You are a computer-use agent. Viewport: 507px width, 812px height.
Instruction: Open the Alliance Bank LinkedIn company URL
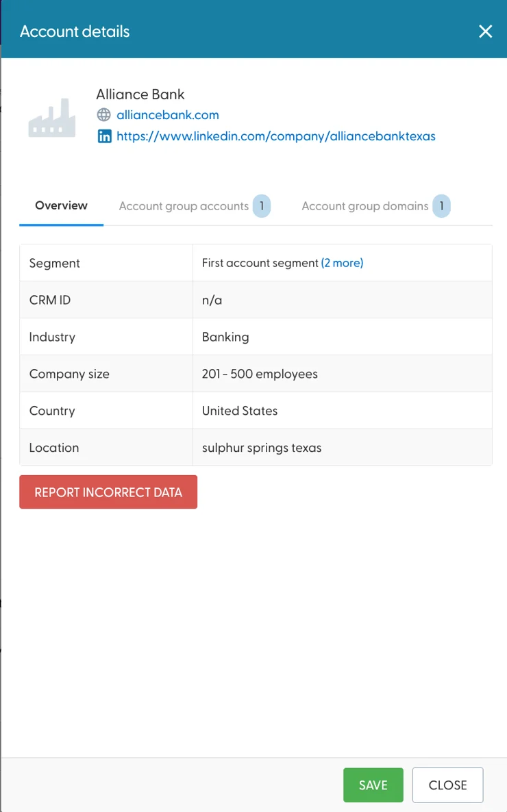[276, 136]
